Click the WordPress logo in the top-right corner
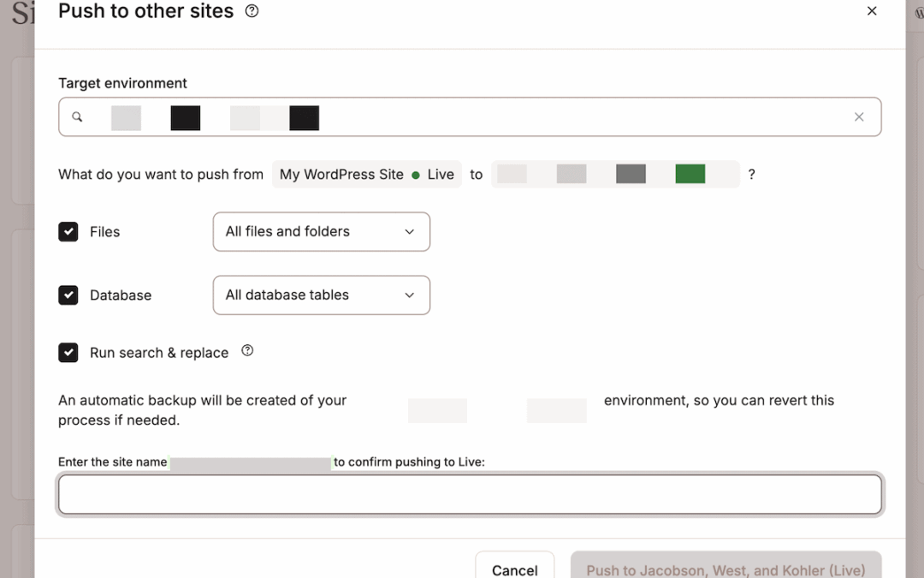Screen dimensions: 924x578 pos(920,15)
